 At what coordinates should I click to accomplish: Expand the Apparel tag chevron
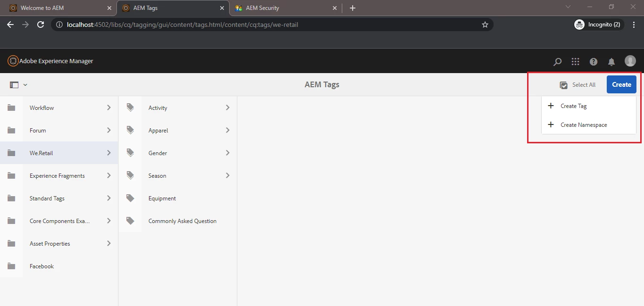point(228,130)
